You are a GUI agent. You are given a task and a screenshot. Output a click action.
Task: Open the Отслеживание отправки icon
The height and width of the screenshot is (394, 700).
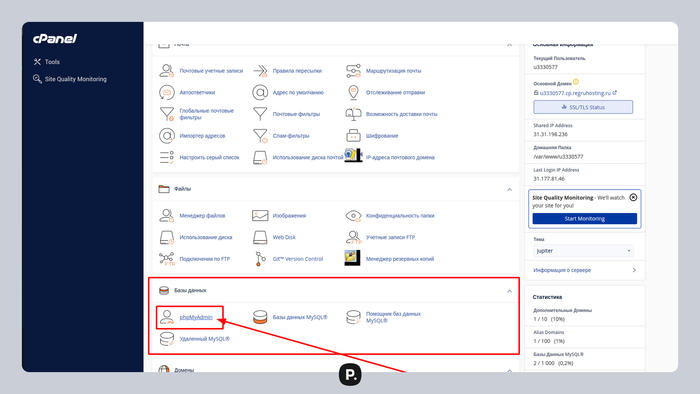[x=353, y=92]
